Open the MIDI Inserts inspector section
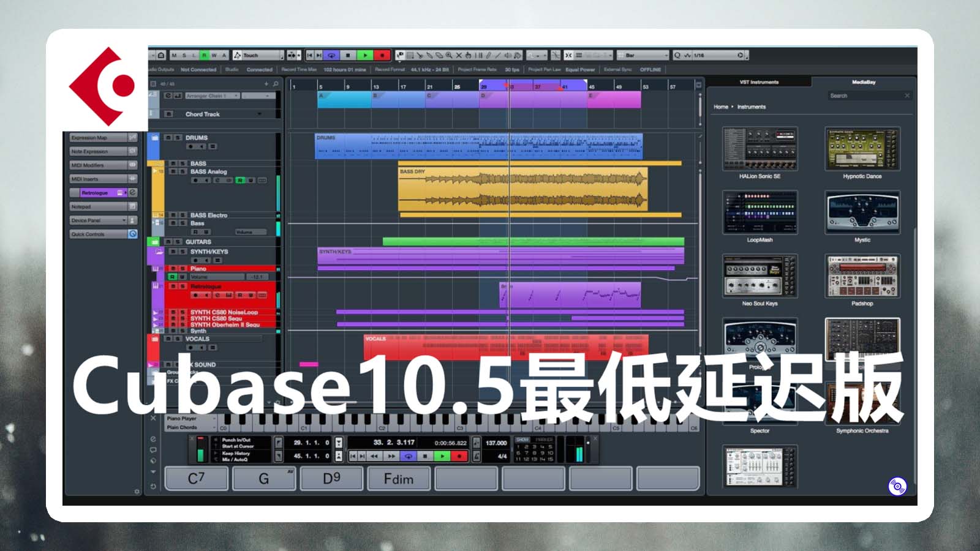Viewport: 980px width, 551px height. [x=103, y=179]
